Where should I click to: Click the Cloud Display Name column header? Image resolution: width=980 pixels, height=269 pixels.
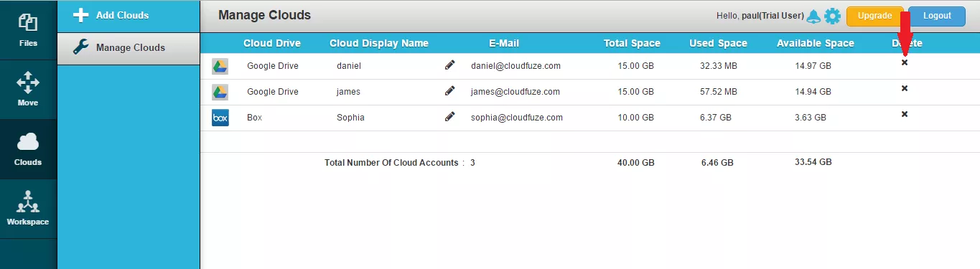pos(379,43)
